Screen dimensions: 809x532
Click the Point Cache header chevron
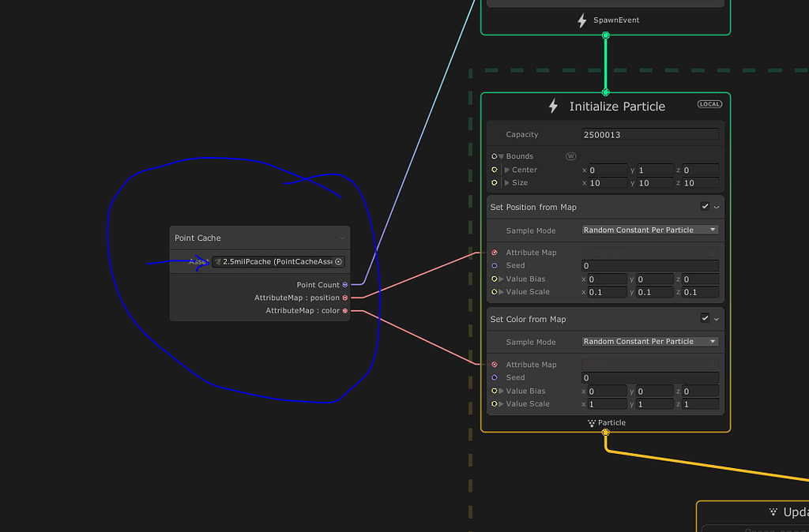click(343, 238)
